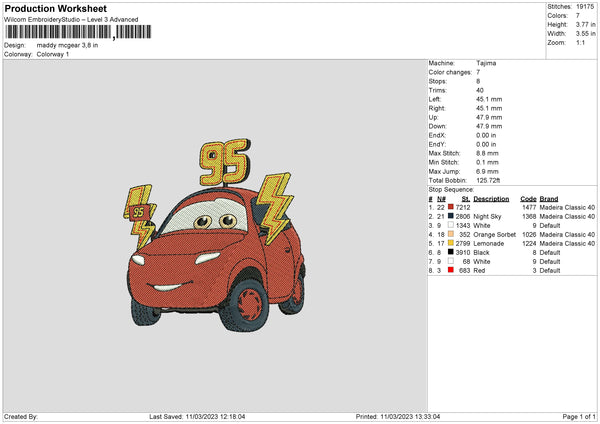Image resolution: width=600 pixels, height=424 pixels.
Task: Click the Zoom value 1:1
Action: click(580, 42)
